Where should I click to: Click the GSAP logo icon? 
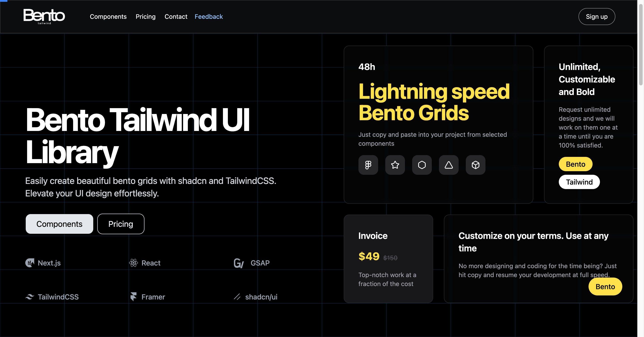[239, 263]
